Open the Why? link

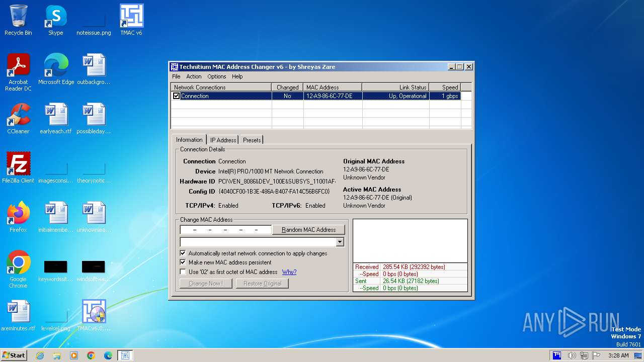(x=289, y=272)
